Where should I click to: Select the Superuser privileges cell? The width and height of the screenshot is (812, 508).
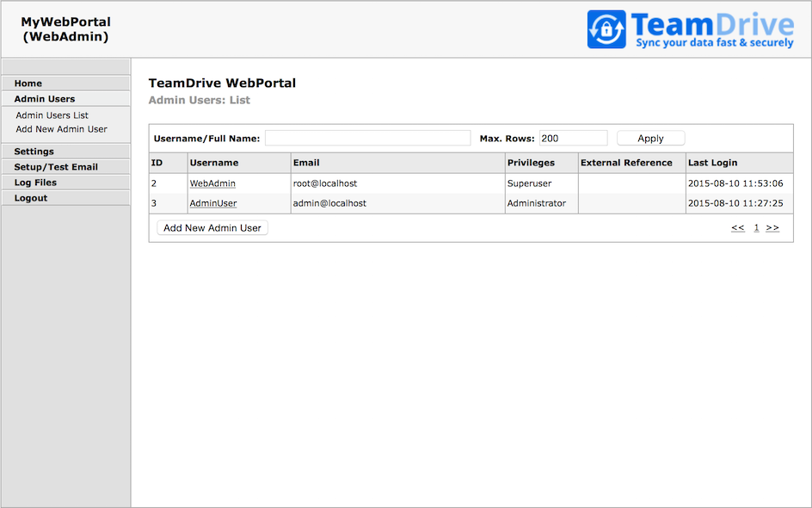[x=542, y=183]
